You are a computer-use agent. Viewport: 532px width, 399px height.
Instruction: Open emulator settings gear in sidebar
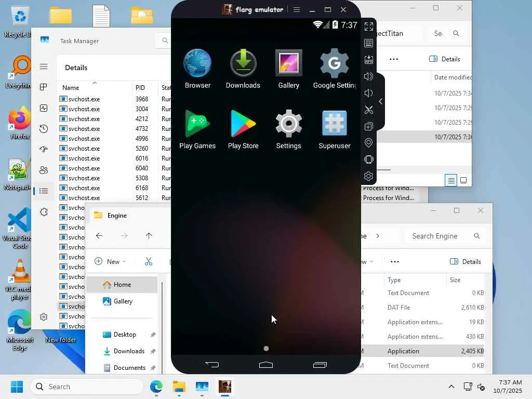tap(369, 176)
